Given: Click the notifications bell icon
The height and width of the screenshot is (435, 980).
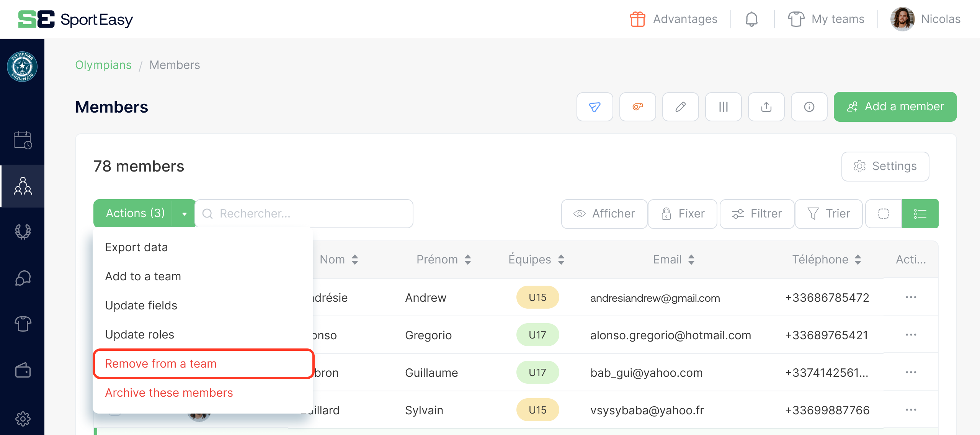Looking at the screenshot, I should point(751,19).
